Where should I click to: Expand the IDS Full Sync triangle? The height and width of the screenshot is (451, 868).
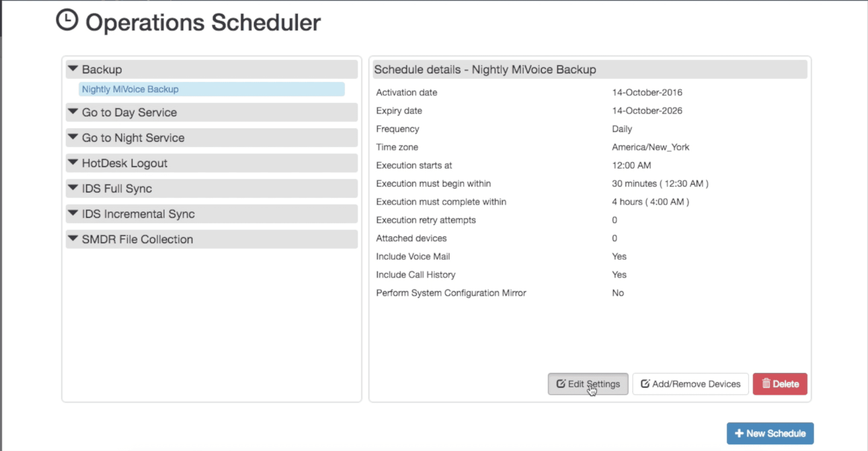(73, 188)
